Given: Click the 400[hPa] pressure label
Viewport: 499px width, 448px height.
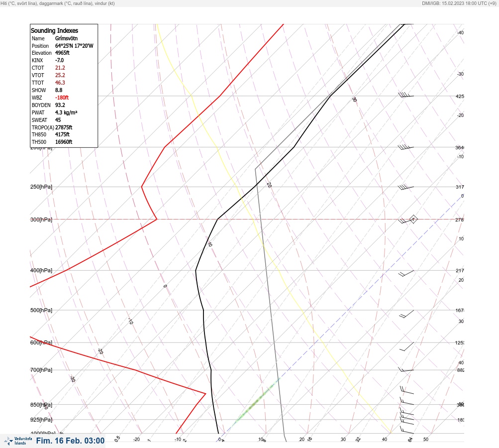Looking at the screenshot, I should pos(41,270).
